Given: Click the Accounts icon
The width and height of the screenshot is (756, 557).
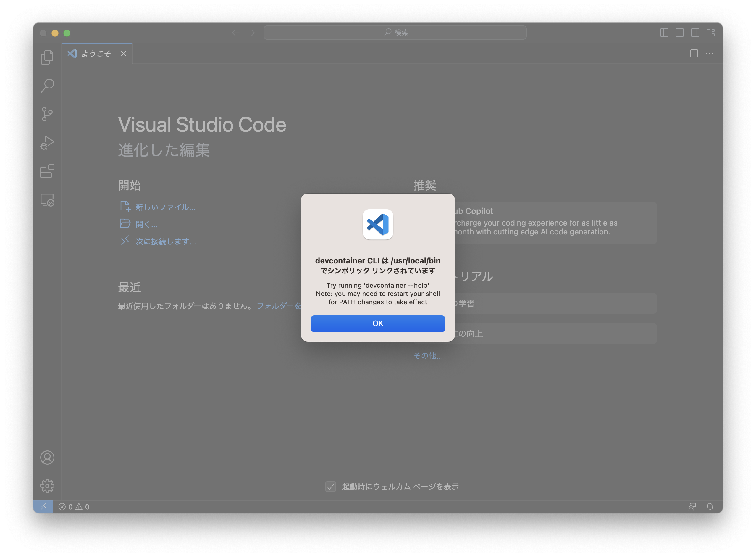Looking at the screenshot, I should pos(47,458).
